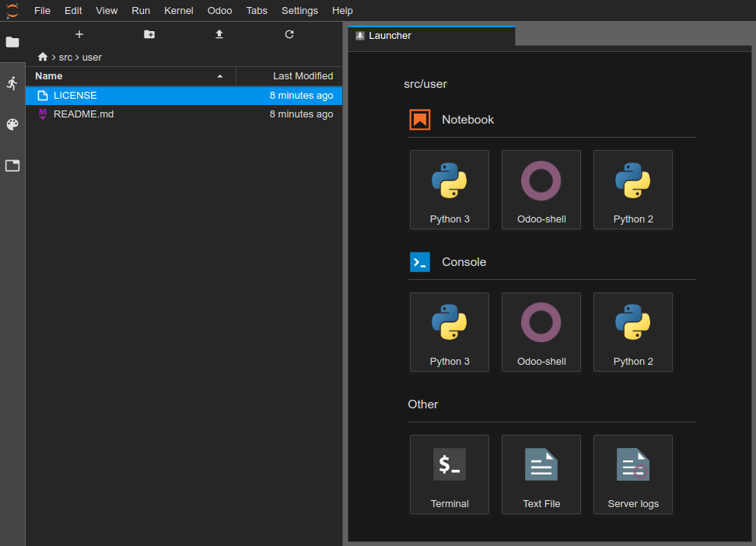Refresh the file browser listing
Screen dimensions: 756x546
point(289,34)
